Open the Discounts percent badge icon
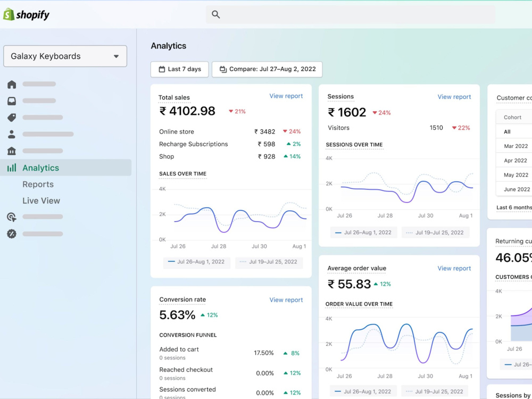Viewport: 532px width, 399px height. (x=12, y=234)
